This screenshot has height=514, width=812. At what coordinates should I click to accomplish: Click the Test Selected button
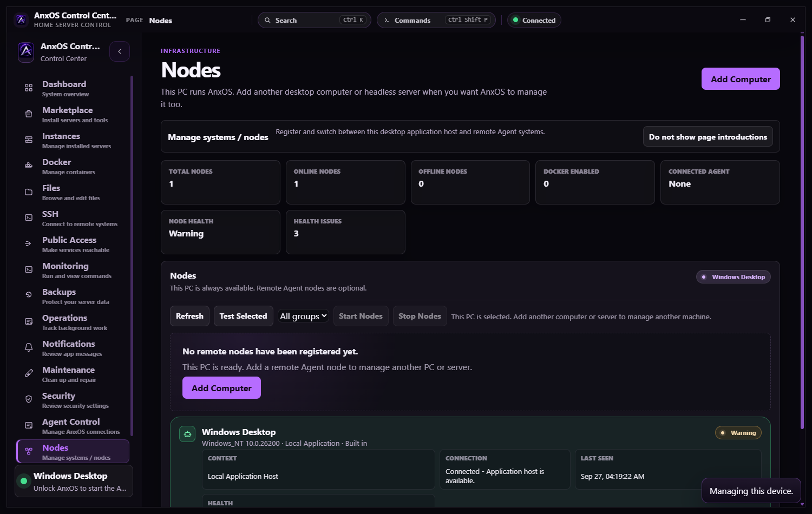pos(243,316)
